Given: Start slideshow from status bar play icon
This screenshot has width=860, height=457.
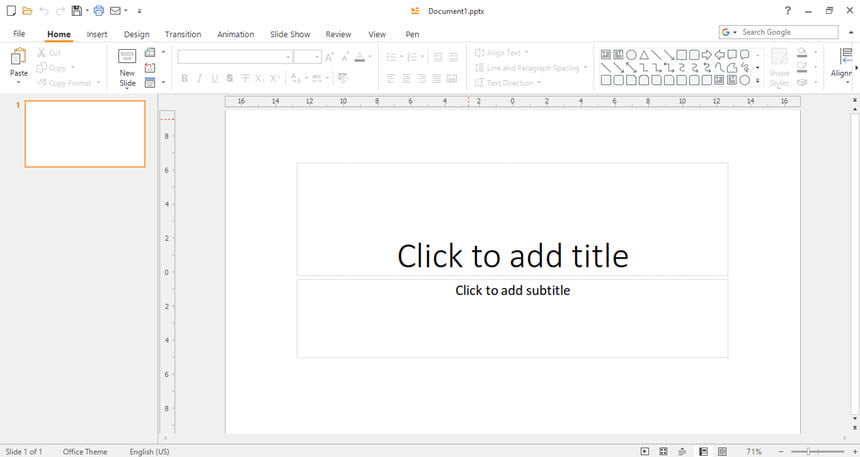Looking at the screenshot, I should point(645,452).
